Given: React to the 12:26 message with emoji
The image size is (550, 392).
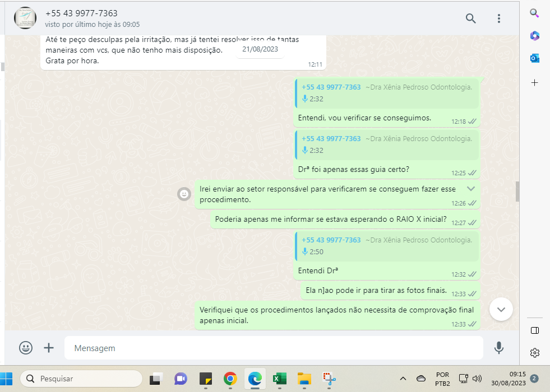Looking at the screenshot, I should (x=184, y=194).
